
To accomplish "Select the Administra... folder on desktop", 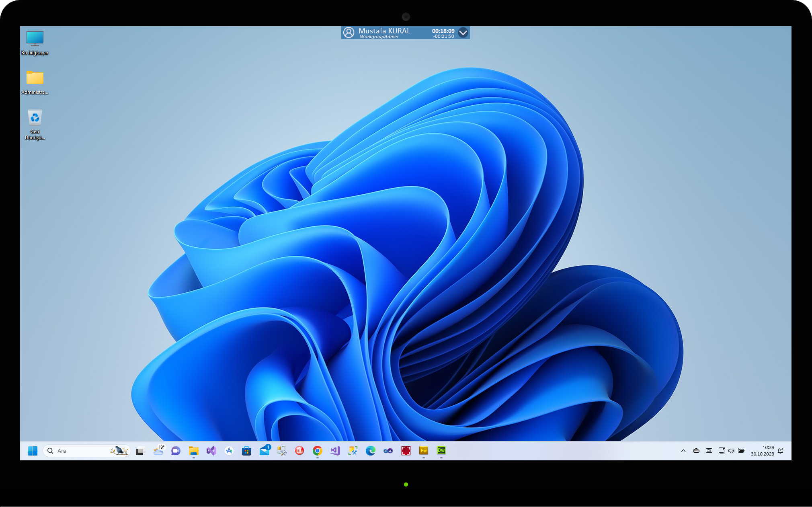I will coord(35,82).
